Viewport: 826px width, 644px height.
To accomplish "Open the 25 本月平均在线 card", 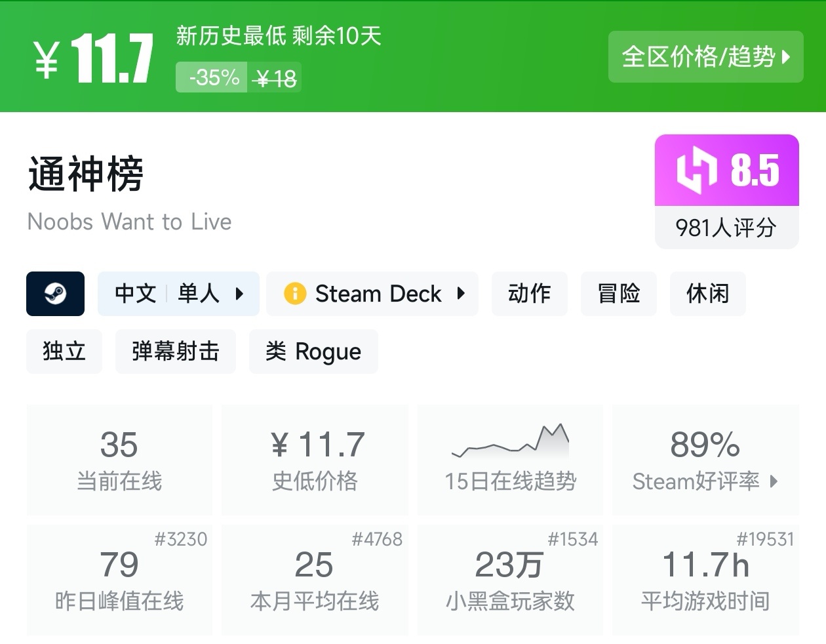I will (315, 580).
